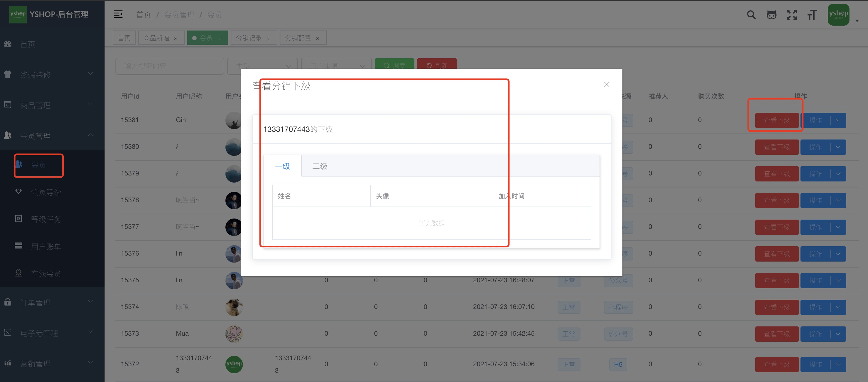The width and height of the screenshot is (868, 382).
Task: Open user menu caret beside avatar
Action: point(857,20)
